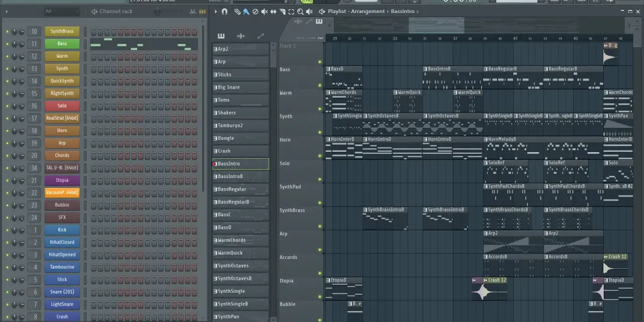This screenshot has height=322, width=644.
Task: Select the Slip tool in Playlist
Action: click(x=273, y=11)
